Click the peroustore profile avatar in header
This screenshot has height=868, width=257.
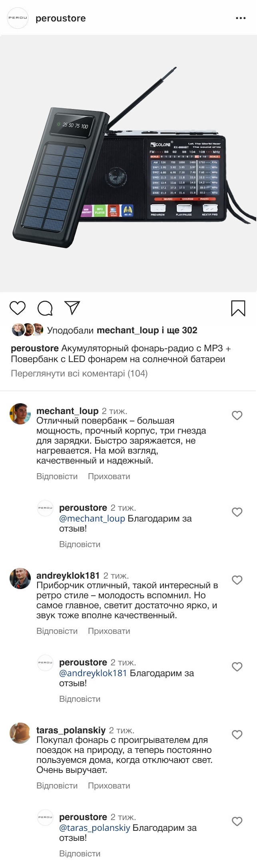click(x=18, y=18)
